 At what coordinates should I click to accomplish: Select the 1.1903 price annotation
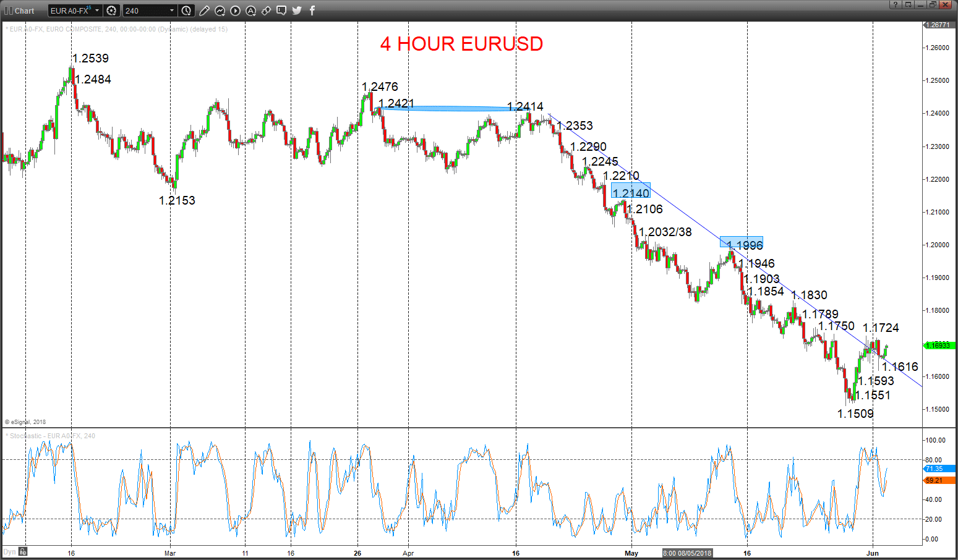coord(761,279)
